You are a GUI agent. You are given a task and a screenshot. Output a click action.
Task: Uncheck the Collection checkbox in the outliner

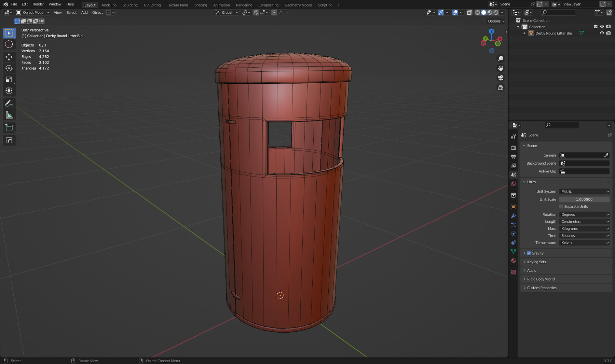596,27
